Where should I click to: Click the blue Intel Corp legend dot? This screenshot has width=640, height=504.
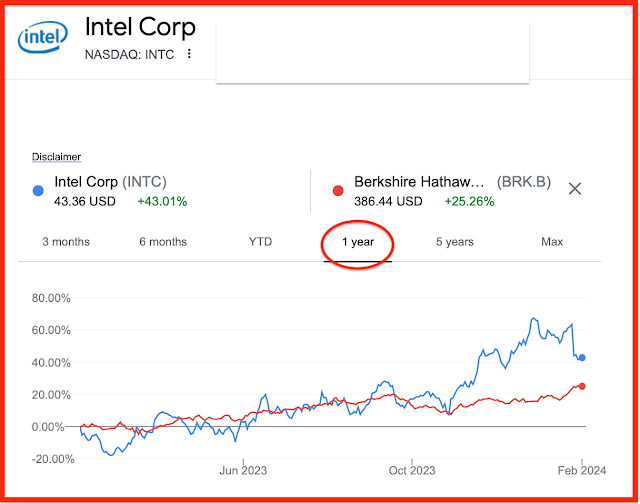(x=38, y=190)
